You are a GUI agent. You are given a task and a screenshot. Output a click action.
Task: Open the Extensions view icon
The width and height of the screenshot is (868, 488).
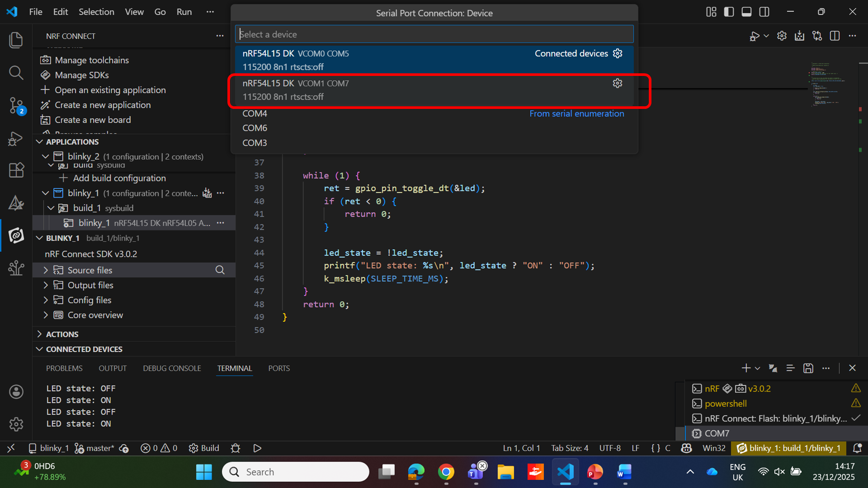16,170
